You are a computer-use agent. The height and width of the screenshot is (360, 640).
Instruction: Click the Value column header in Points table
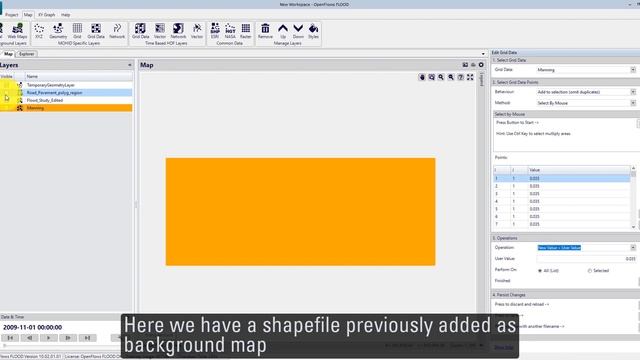click(579, 170)
